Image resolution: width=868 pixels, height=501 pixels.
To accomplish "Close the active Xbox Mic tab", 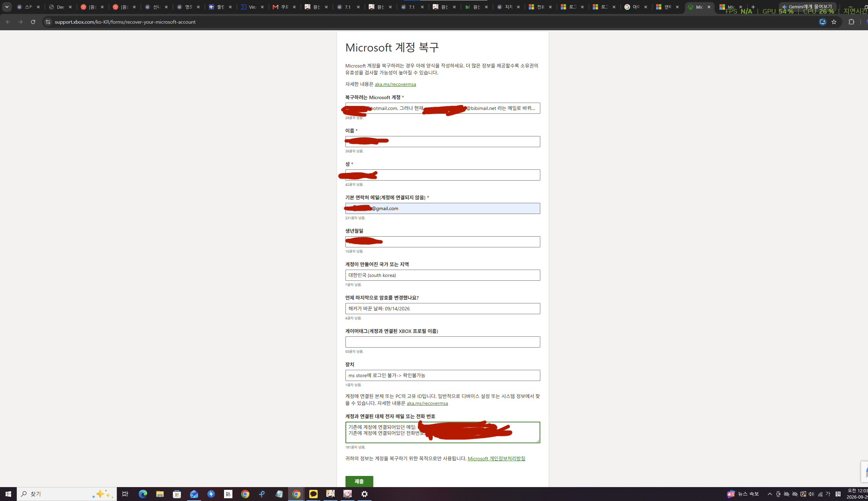I will 709,7.
